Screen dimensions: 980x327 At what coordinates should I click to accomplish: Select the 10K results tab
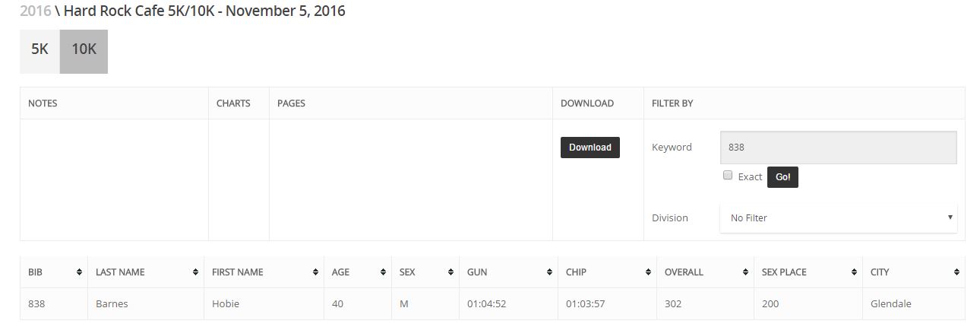(x=84, y=51)
